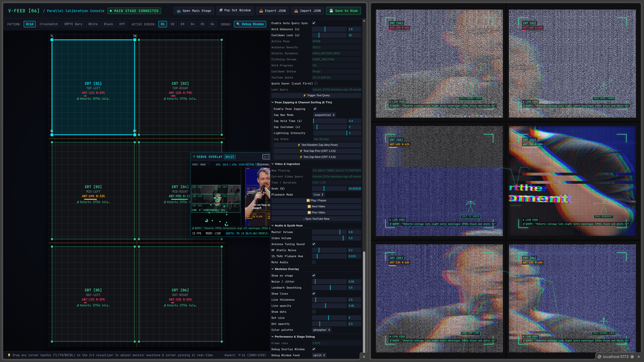Adjust the Hold Debounce slider
This screenshot has width=644, height=362.
[329, 29]
